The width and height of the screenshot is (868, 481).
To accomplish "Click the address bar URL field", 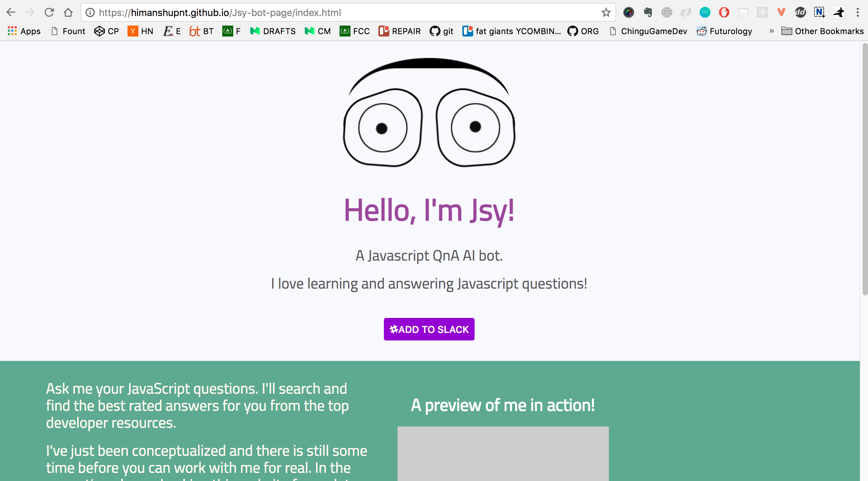I will (x=348, y=13).
